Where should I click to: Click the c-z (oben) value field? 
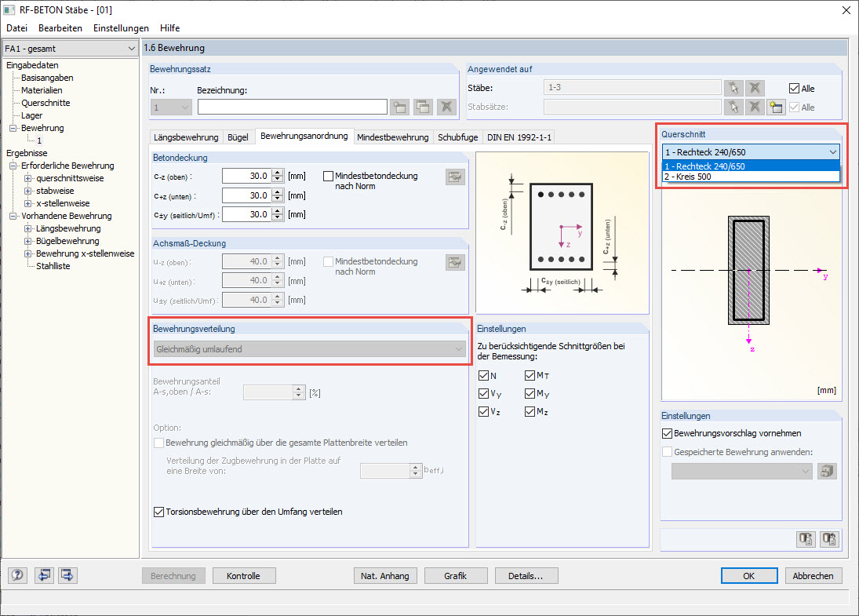coord(247,176)
